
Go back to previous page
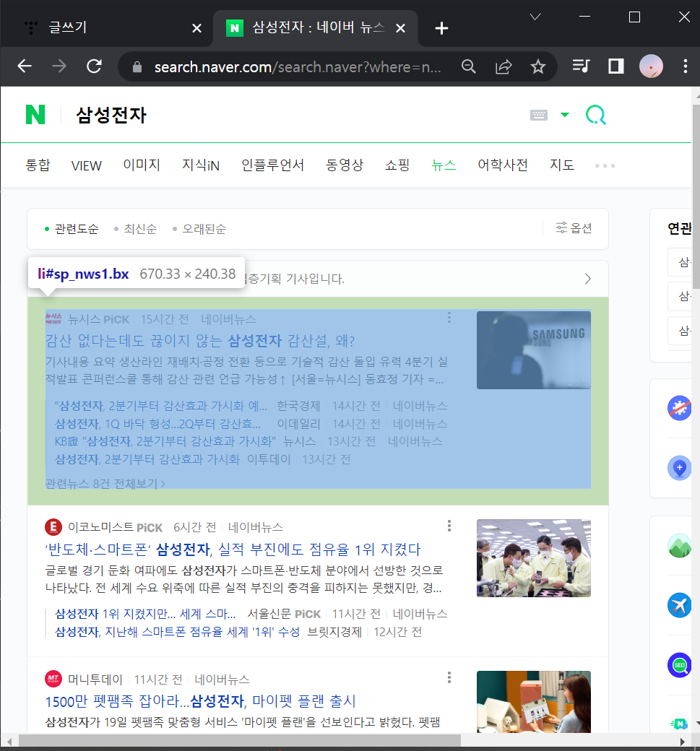[x=25, y=66]
